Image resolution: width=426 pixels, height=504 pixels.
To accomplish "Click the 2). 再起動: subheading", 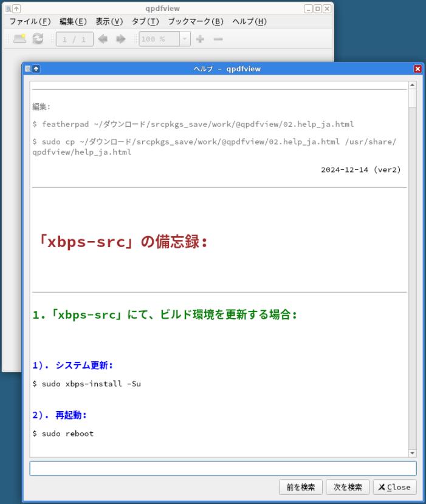I will pyautogui.click(x=60, y=415).
